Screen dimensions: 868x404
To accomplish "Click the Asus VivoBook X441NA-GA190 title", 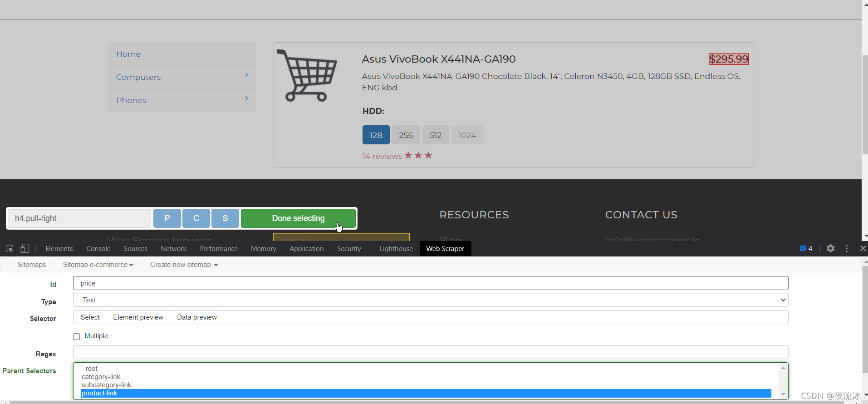I will [439, 59].
